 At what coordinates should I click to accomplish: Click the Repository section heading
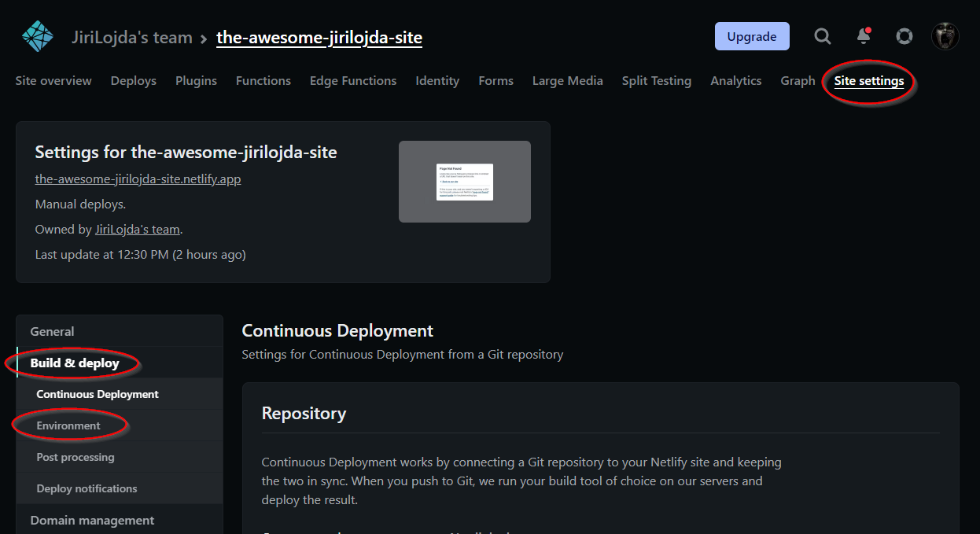click(304, 413)
